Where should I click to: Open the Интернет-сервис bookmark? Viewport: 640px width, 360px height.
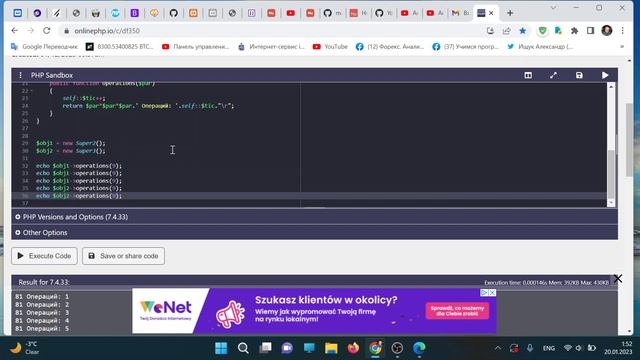coord(271,47)
